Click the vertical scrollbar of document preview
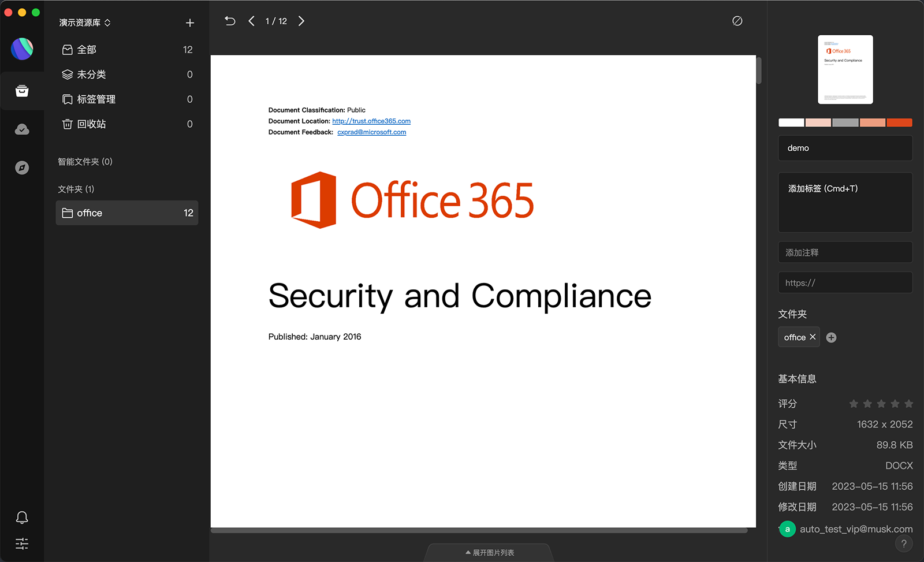The image size is (924, 562). point(759,70)
